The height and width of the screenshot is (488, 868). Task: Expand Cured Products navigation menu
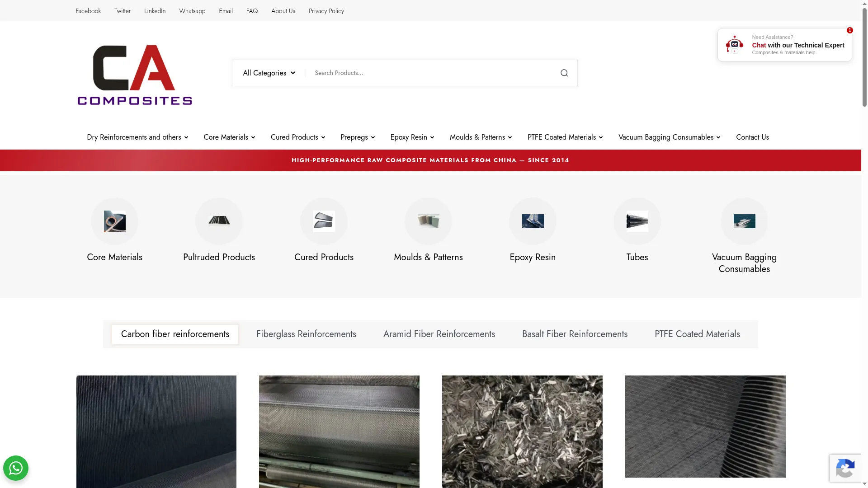click(x=298, y=137)
